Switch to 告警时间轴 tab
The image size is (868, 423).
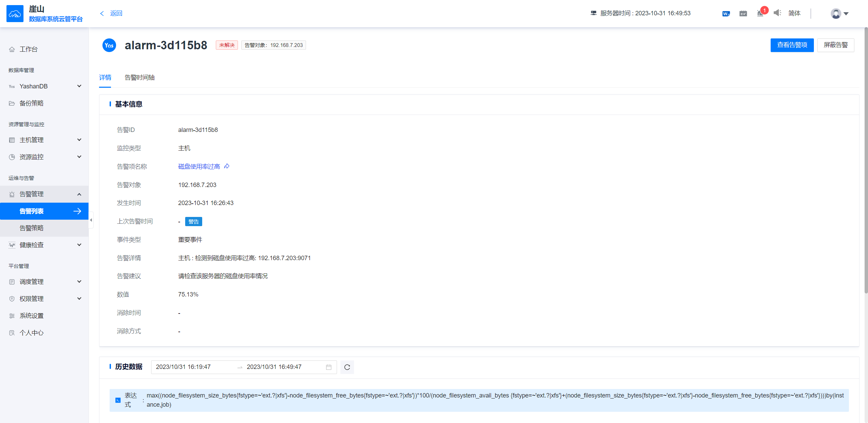pos(140,78)
